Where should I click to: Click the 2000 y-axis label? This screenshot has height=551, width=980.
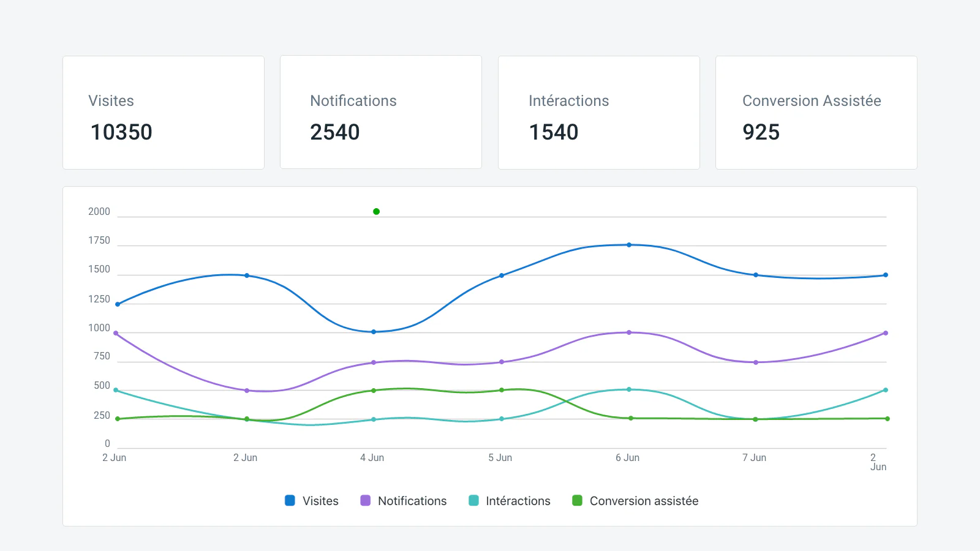(x=99, y=212)
